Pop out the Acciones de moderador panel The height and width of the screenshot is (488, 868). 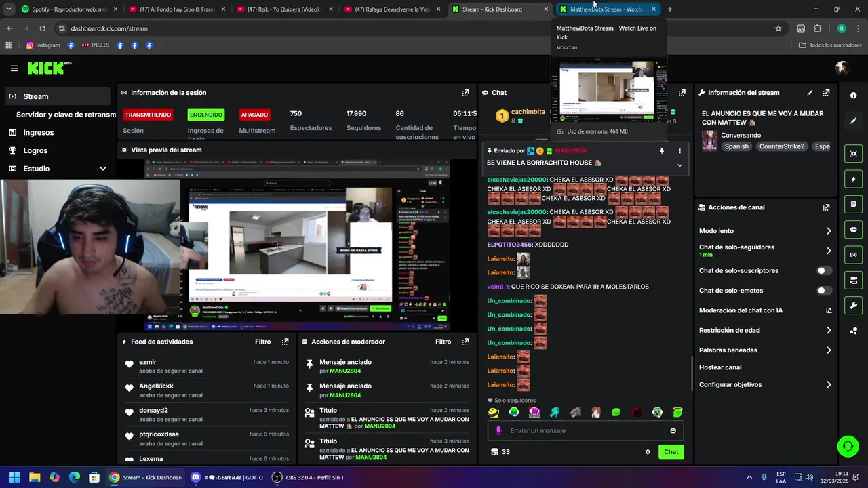click(x=465, y=342)
